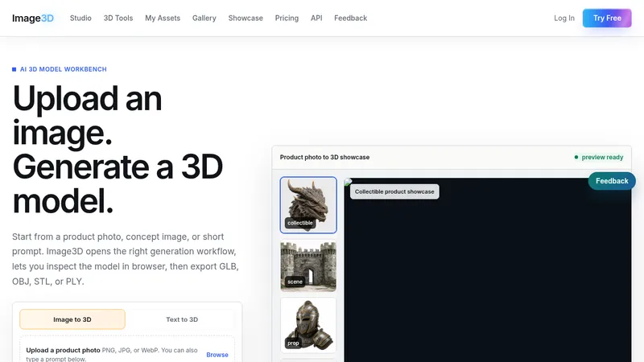This screenshot has width=644, height=362.
Task: Click the Image3D logo
Action: tap(33, 18)
